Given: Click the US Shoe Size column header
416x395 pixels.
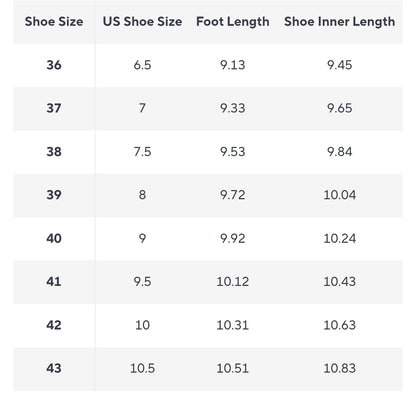Looking at the screenshot, I should pos(142,22).
